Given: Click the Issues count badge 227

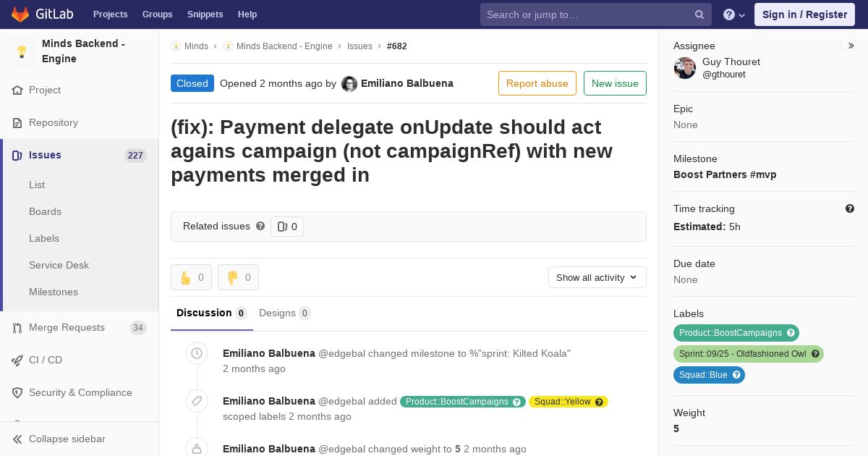Looking at the screenshot, I should click(x=135, y=156).
